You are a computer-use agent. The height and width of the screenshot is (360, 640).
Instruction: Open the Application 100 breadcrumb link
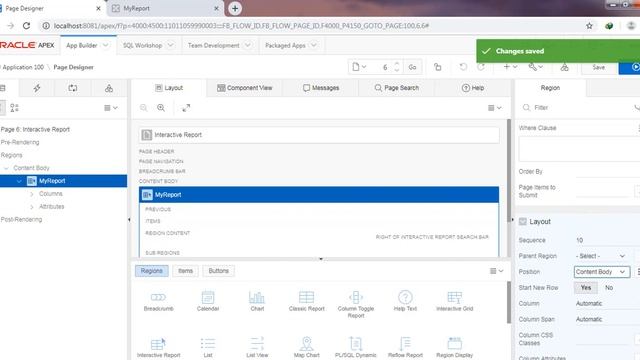pos(23,67)
